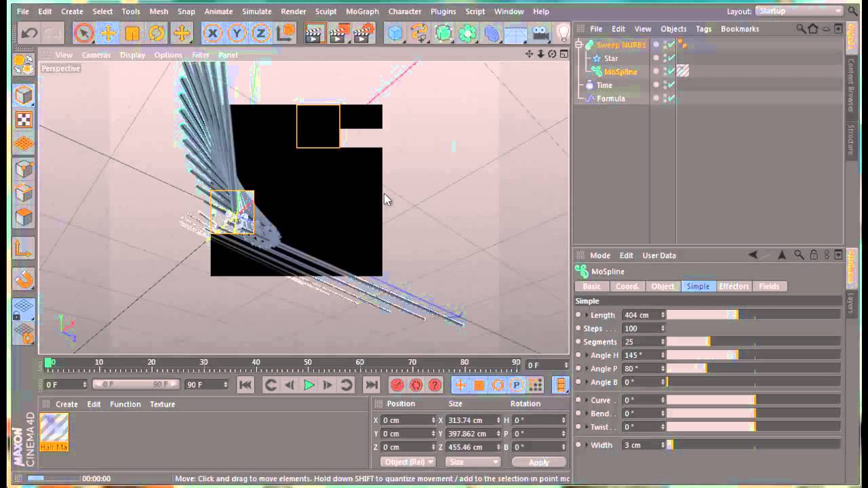Select the Star object in tree
Viewport: 868px width, 488px height.
click(611, 58)
